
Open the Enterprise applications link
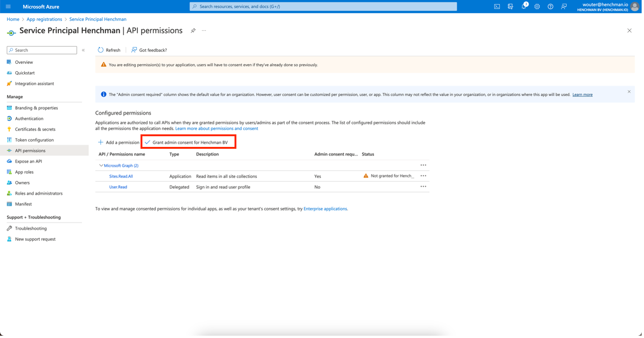pyautogui.click(x=325, y=209)
